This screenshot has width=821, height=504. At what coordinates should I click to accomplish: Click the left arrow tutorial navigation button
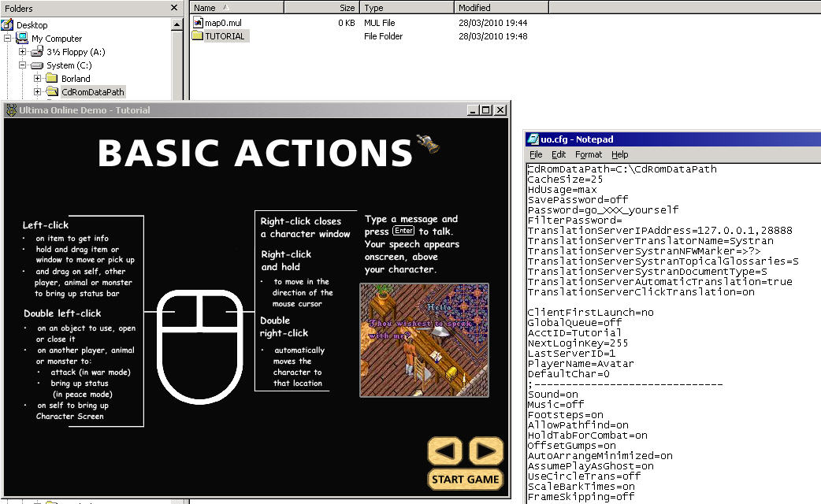click(x=445, y=451)
